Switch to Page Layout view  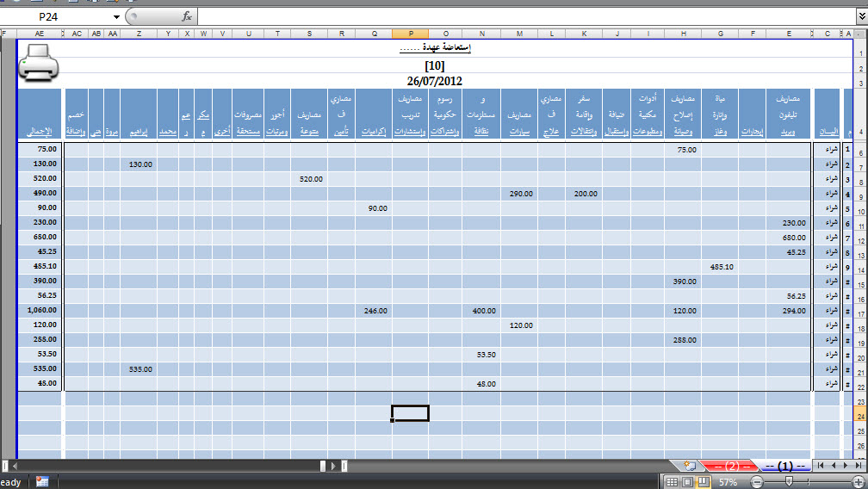[687, 482]
